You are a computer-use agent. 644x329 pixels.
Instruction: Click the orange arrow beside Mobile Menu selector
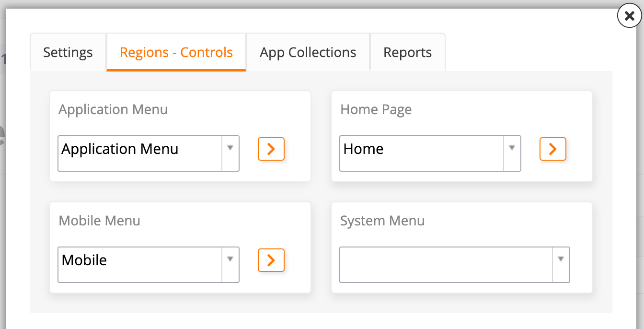point(271,260)
